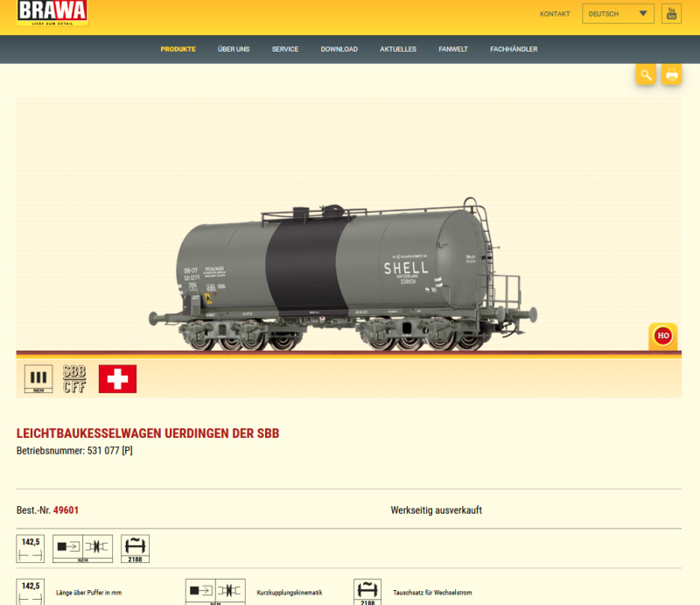Click the BRAWA logo
The image size is (700, 605).
click(x=52, y=12)
